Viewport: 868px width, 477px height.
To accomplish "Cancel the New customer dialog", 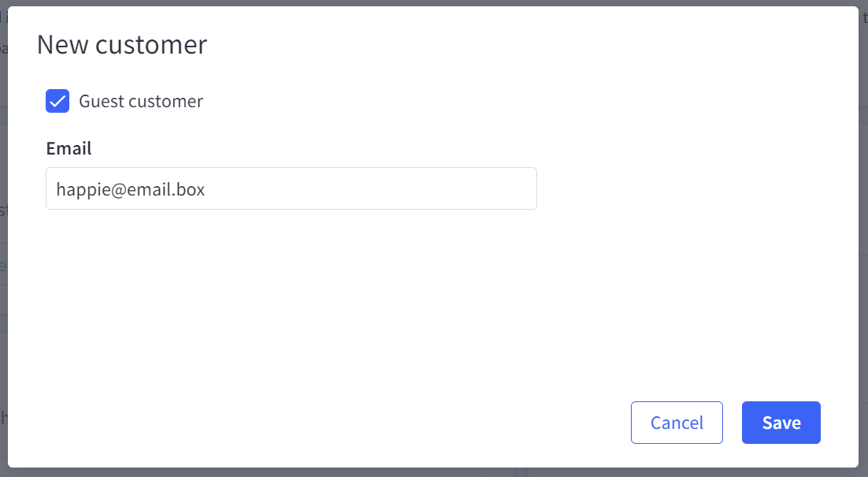I will (677, 423).
